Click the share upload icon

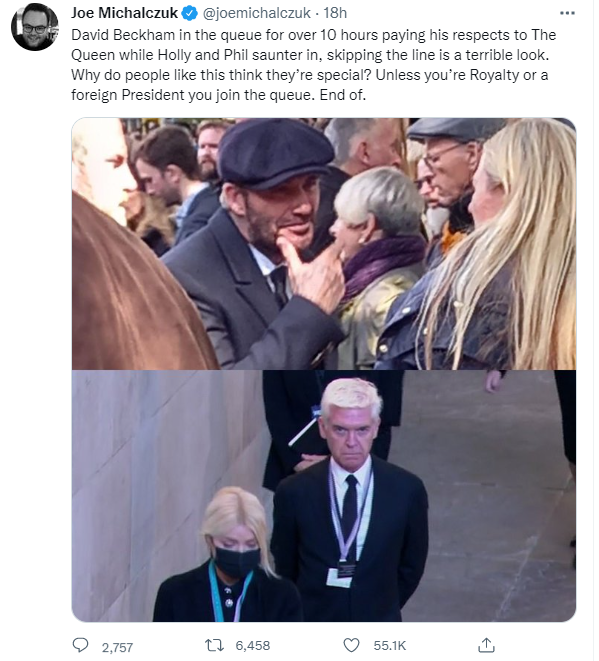point(486,645)
